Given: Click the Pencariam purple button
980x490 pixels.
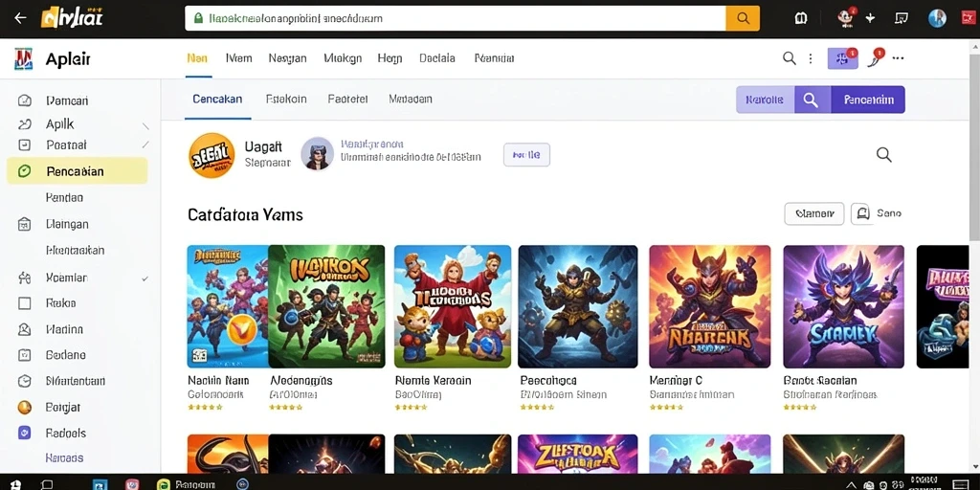Looking at the screenshot, I should 868,100.
